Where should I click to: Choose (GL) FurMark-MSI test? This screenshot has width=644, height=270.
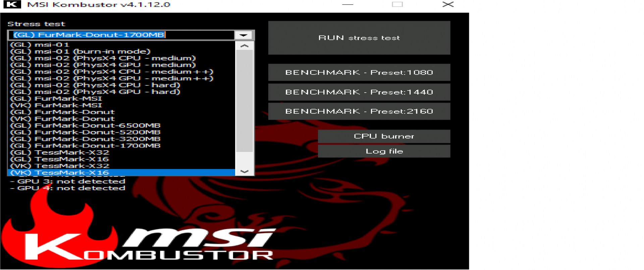click(121, 98)
